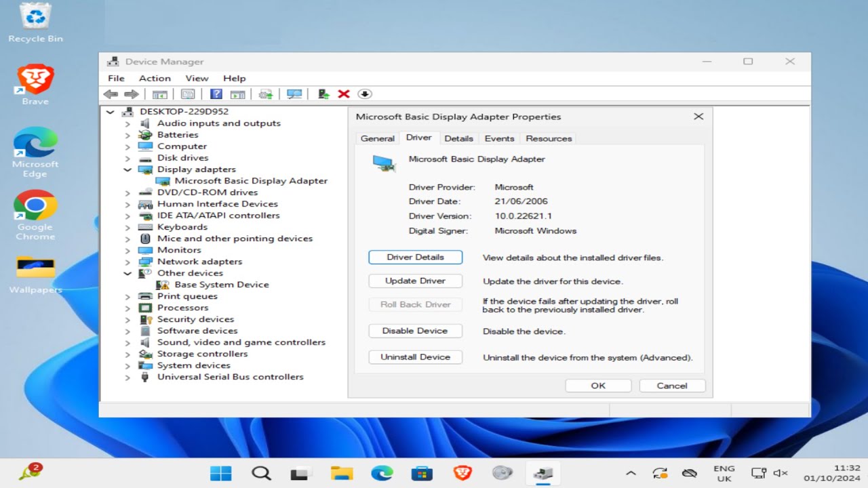Open Brave from the taskbar

click(x=462, y=473)
